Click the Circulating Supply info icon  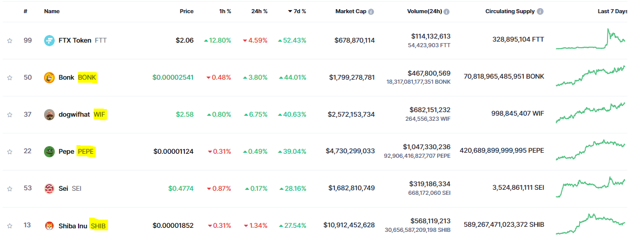(x=541, y=12)
